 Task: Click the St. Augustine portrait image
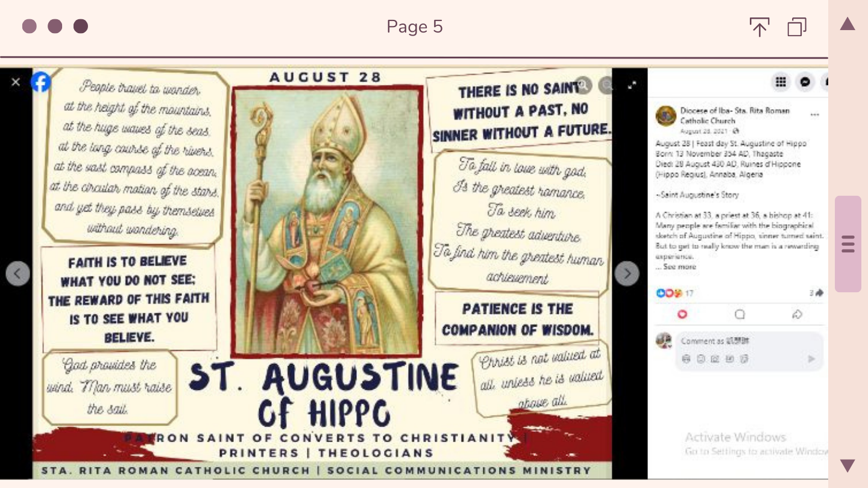pos(327,221)
